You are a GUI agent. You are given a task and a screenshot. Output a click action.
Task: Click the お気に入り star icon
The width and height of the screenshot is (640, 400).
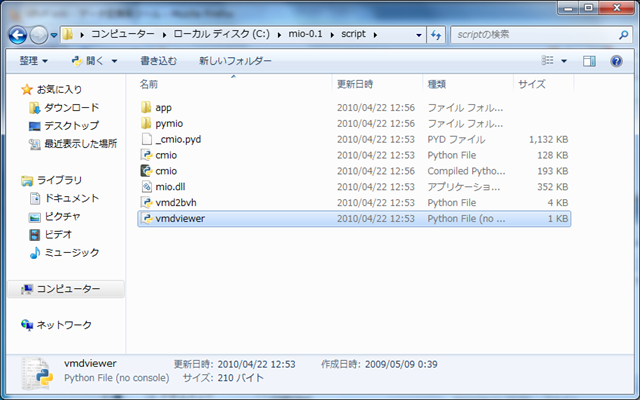tap(27, 89)
